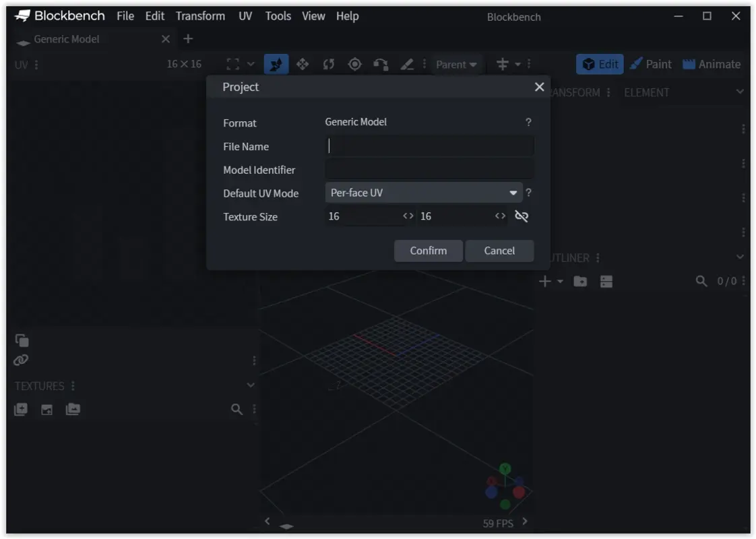Cancel the Project dialog

(x=499, y=251)
